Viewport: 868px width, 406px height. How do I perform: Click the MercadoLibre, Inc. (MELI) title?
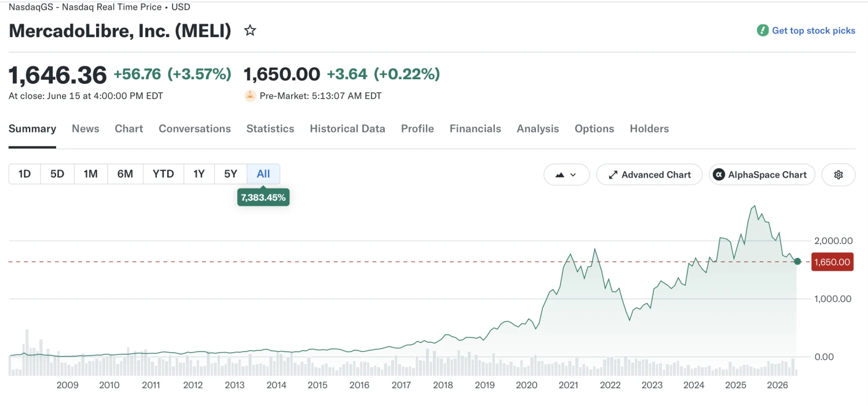120,31
